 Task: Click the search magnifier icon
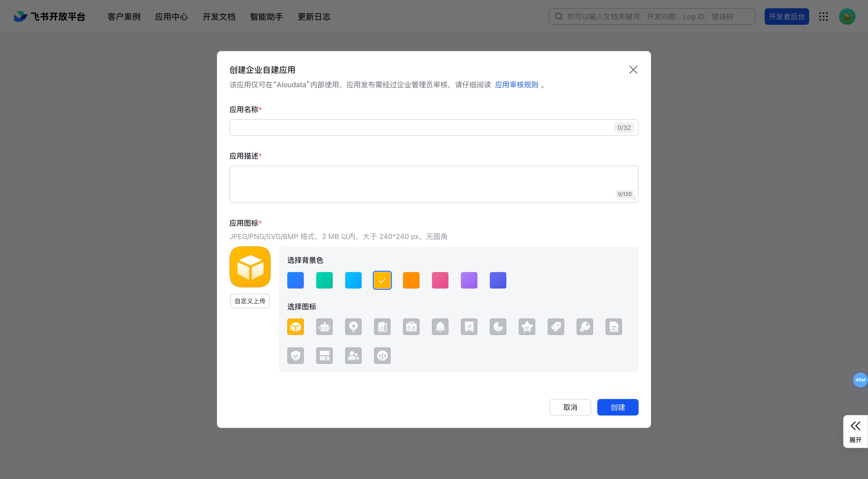[x=559, y=17]
